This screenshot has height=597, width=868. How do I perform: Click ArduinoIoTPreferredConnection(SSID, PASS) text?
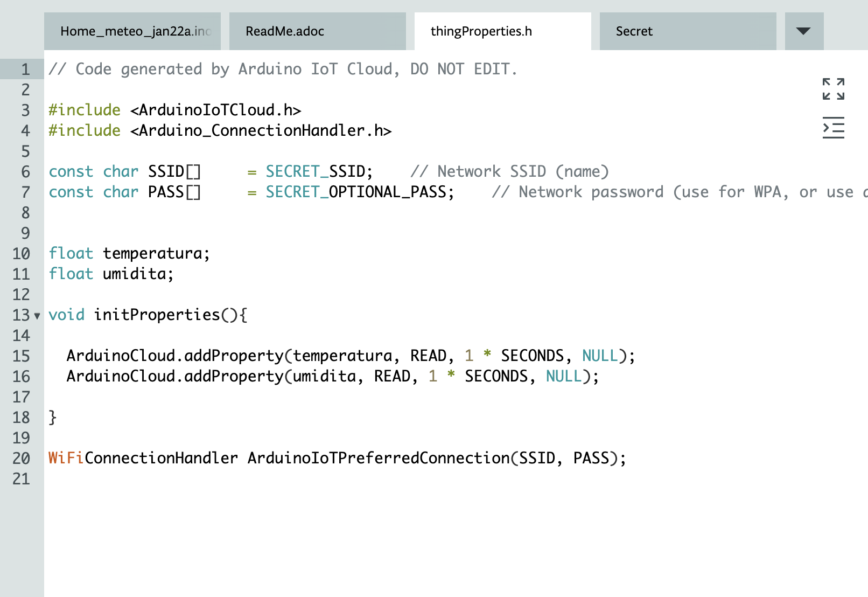(433, 458)
